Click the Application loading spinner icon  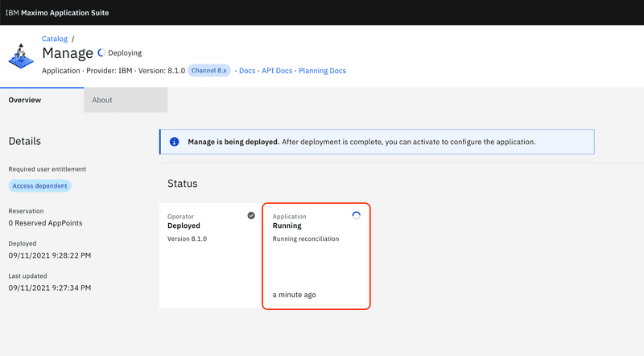[x=356, y=215]
